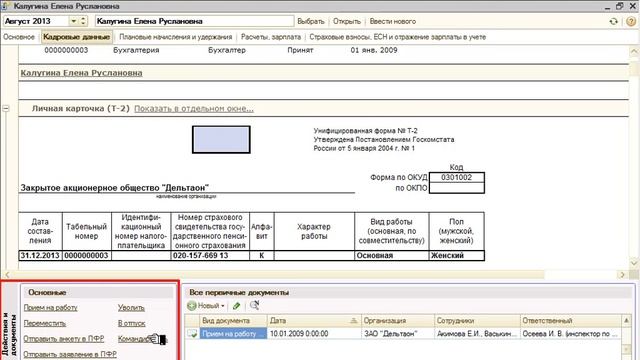The image size is (640, 360).
Task: Click the refresh icon in top toolbar
Action: pos(613,21)
